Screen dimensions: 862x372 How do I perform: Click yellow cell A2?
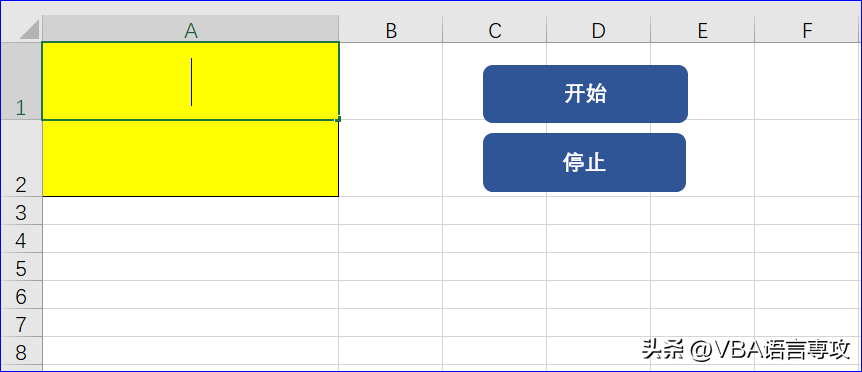tap(191, 158)
